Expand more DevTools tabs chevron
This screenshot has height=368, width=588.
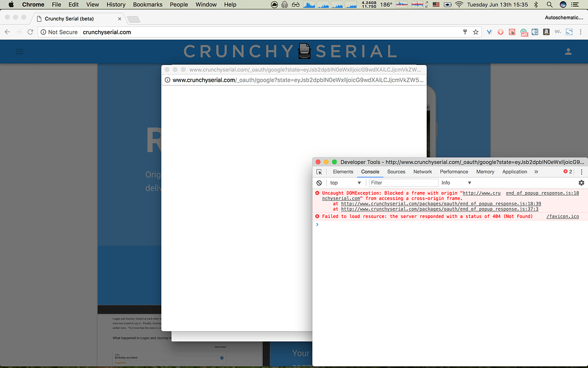pyautogui.click(x=536, y=171)
